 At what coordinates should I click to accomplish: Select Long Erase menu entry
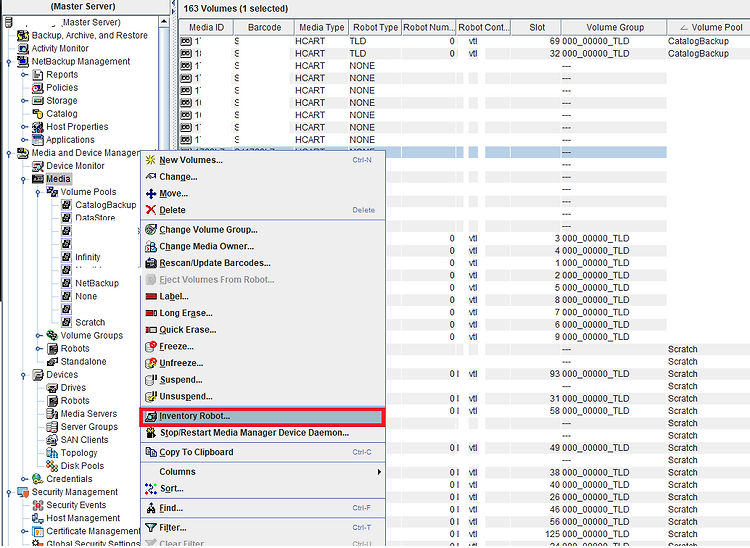pos(263,313)
